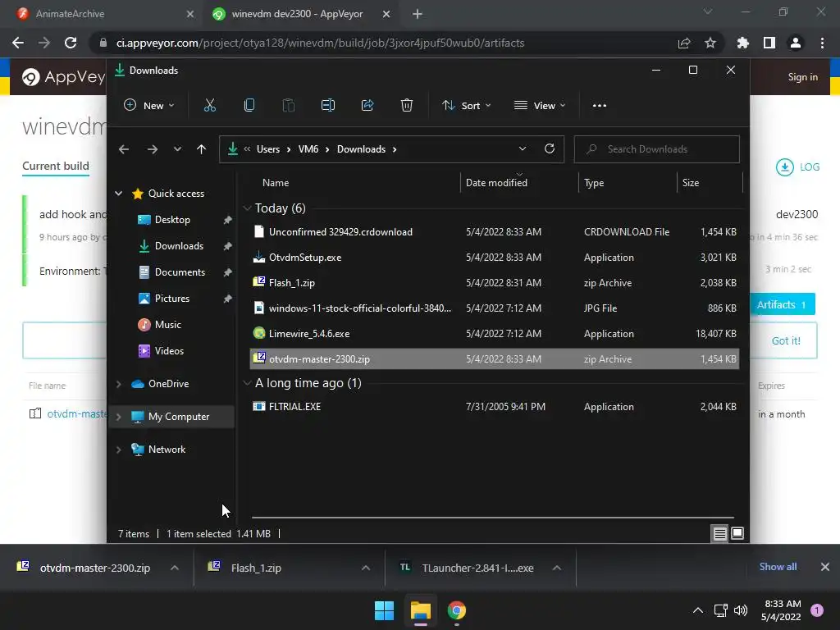Reload the page in Chrome
This screenshot has height=630, width=840.
point(71,43)
